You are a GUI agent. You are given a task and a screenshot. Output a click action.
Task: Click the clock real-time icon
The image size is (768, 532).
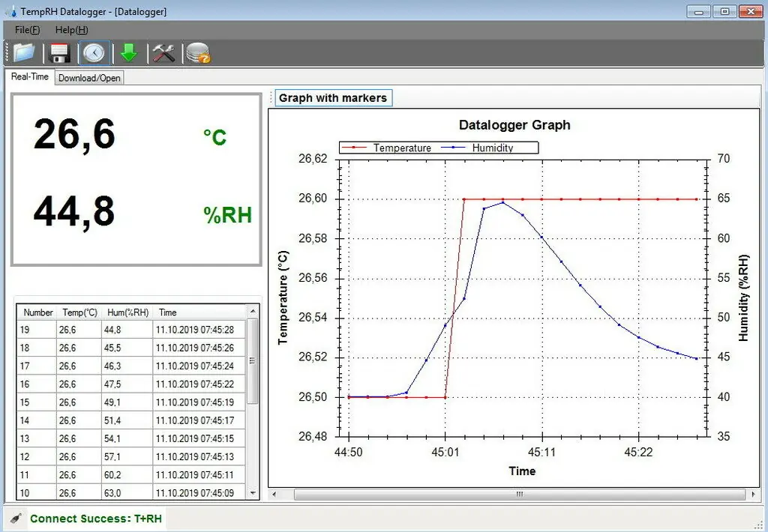point(94,53)
